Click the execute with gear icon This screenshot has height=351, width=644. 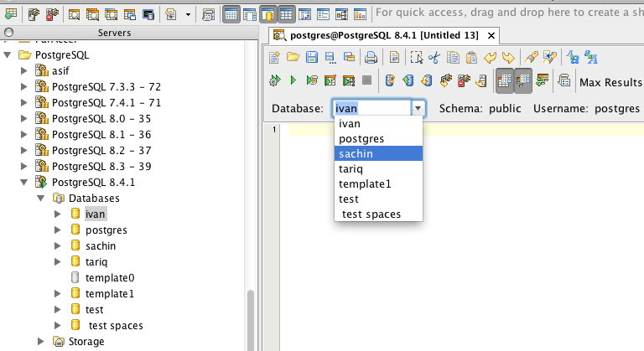274,80
